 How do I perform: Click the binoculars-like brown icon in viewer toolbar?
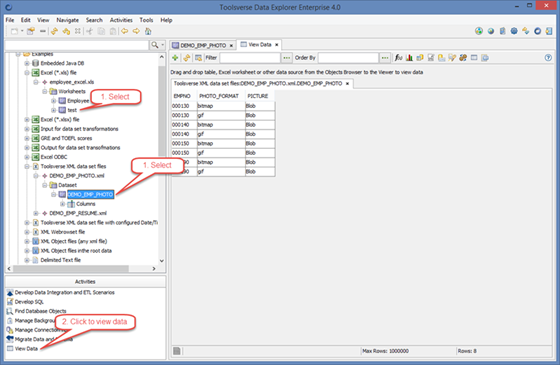pos(463,58)
